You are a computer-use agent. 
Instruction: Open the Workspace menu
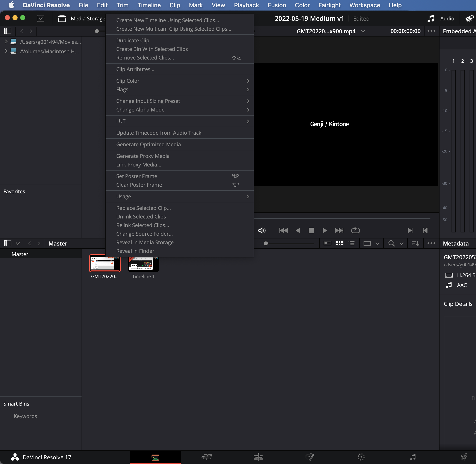[364, 5]
